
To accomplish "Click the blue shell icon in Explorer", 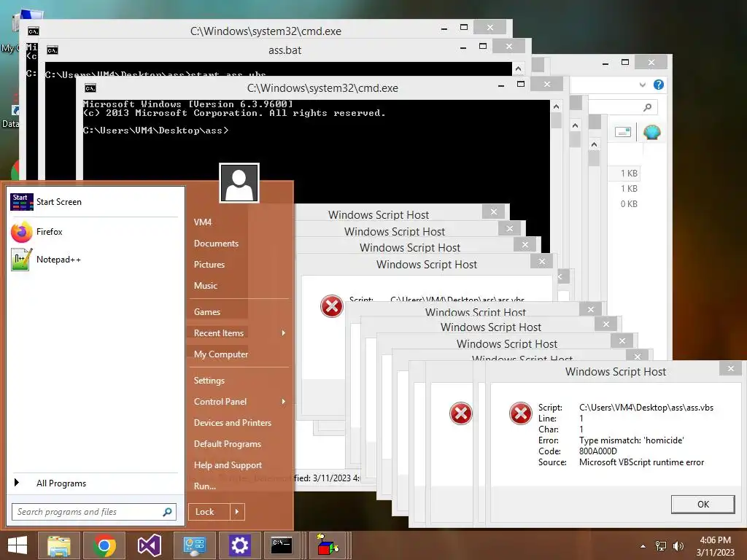I will (651, 132).
